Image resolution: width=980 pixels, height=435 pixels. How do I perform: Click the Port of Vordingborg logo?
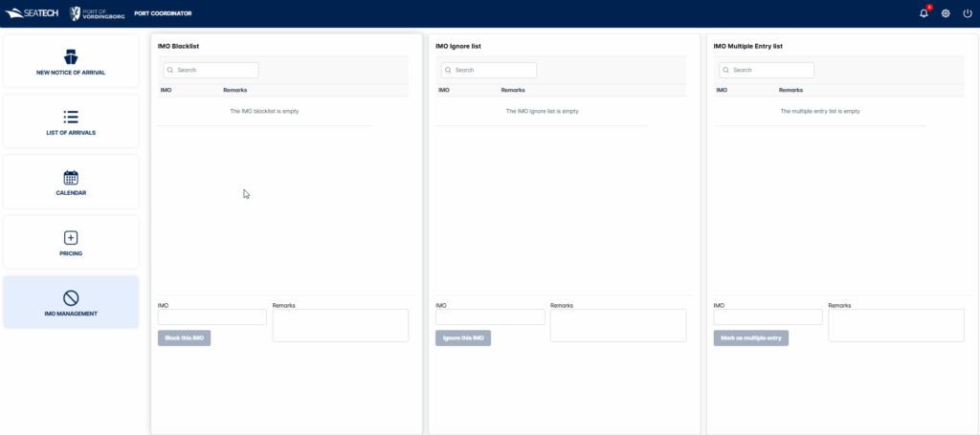click(x=94, y=13)
